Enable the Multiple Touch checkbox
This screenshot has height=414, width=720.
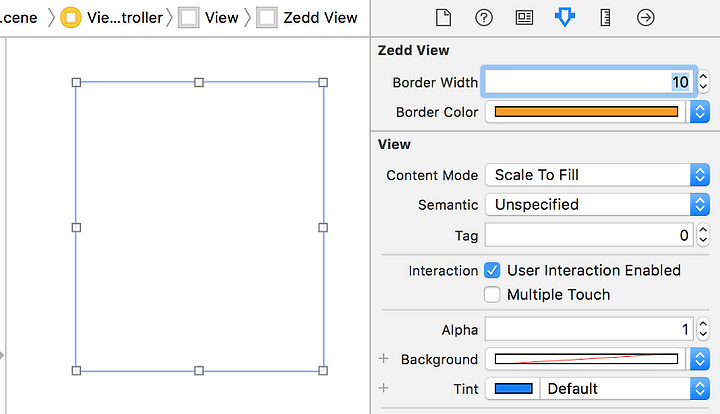tap(492, 294)
